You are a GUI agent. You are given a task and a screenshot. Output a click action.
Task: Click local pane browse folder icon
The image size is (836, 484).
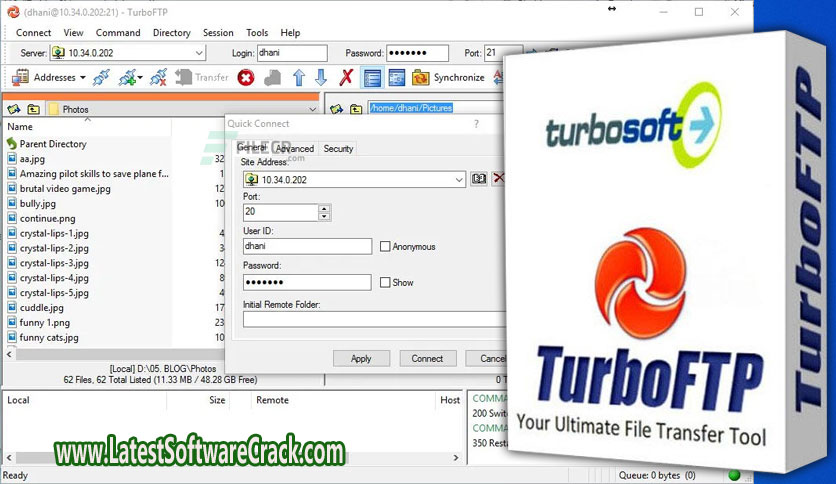pyautogui.click(x=14, y=109)
